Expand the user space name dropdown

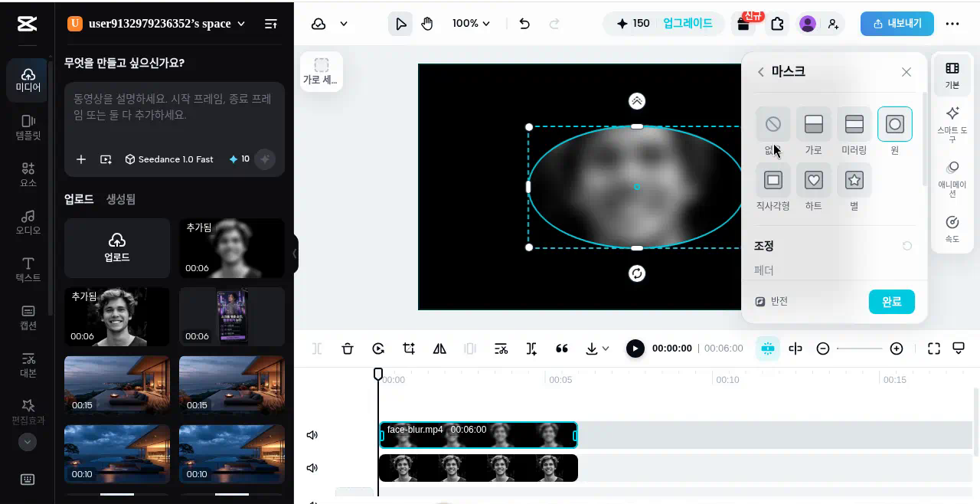[x=241, y=24]
